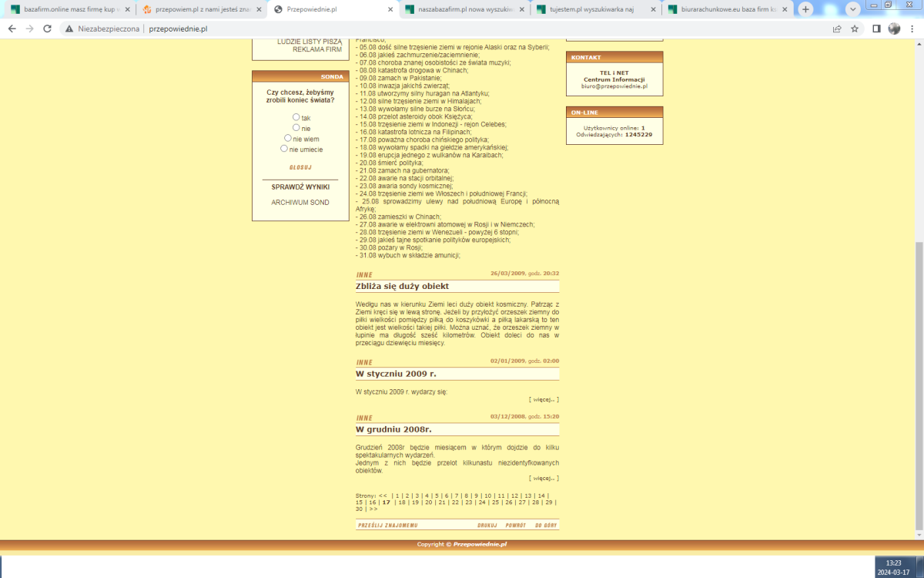
Task: Open the browser side panel icon
Action: 876,29
